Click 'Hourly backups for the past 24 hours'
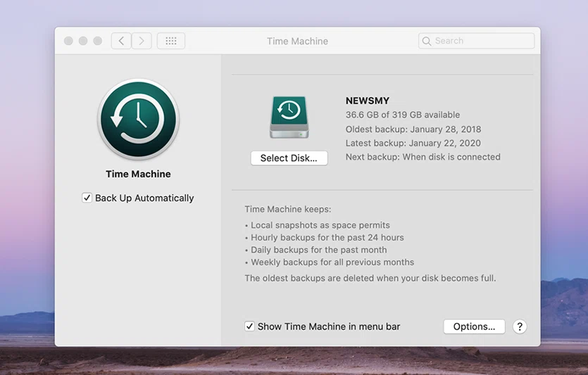This screenshot has height=375, width=588. pyautogui.click(x=327, y=238)
